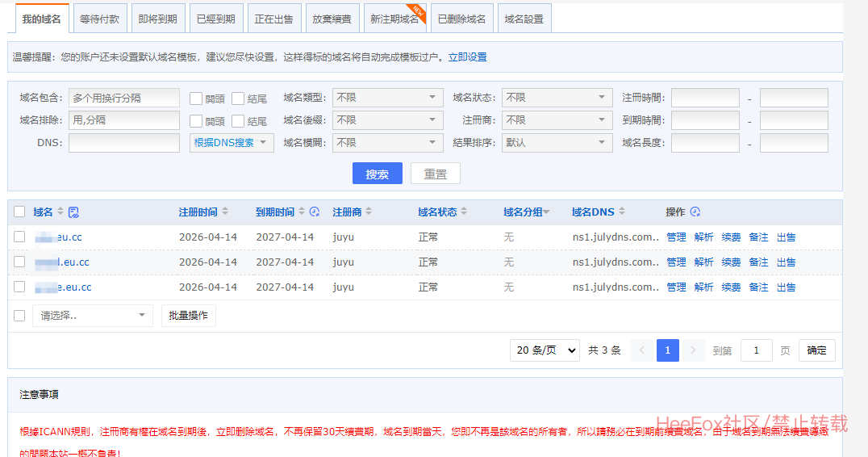Enable 结尾 checkbox for 域名包含
The image size is (868, 457).
click(x=238, y=99)
